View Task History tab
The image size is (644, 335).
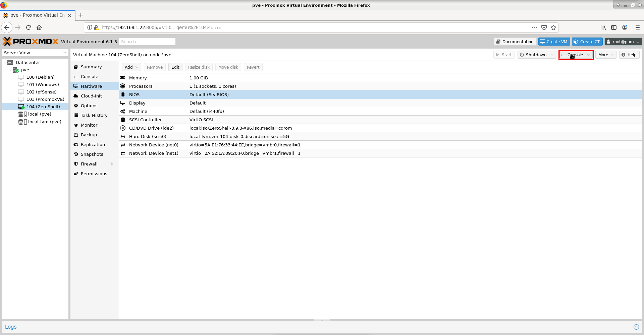click(95, 115)
